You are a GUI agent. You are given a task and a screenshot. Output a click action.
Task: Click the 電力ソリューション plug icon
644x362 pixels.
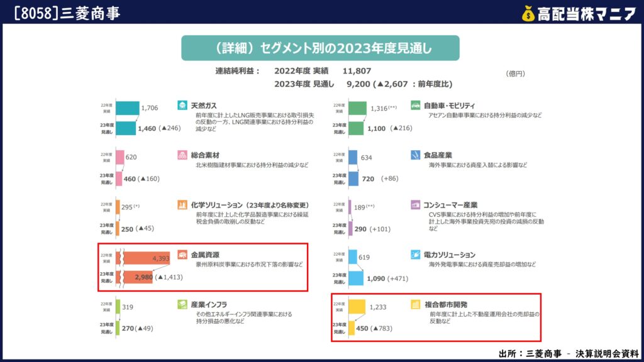tap(415, 255)
